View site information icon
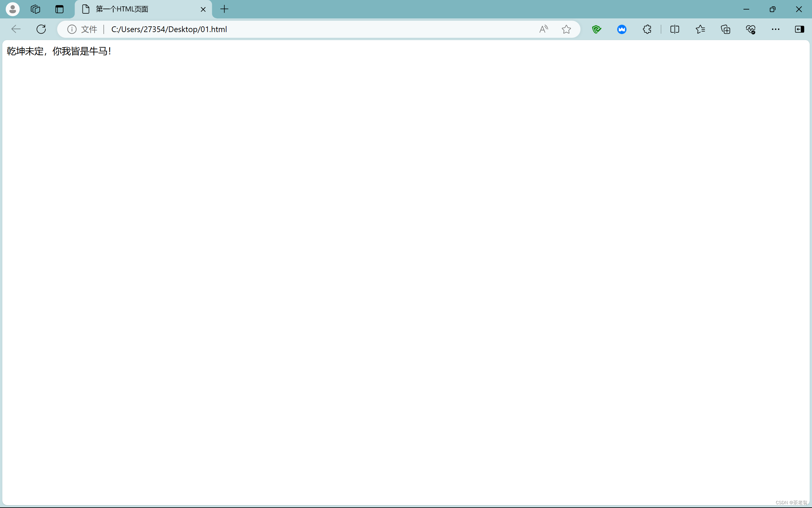The image size is (812, 508). 72,29
